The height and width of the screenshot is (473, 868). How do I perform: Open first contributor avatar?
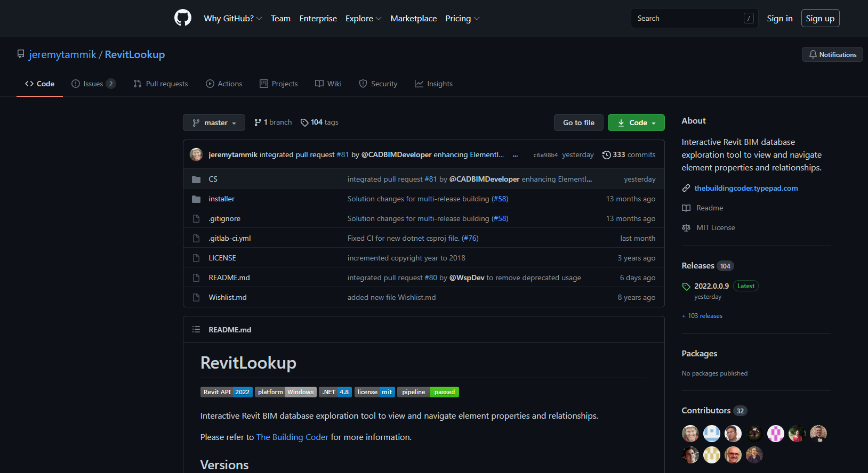(x=690, y=434)
